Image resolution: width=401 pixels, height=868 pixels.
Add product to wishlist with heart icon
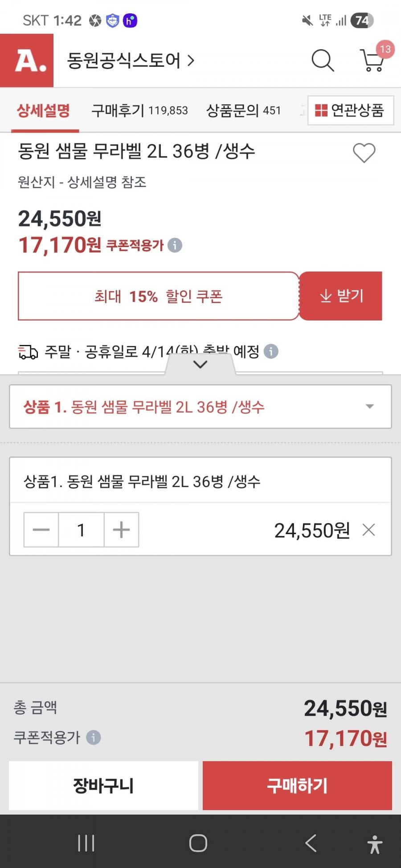click(x=364, y=153)
